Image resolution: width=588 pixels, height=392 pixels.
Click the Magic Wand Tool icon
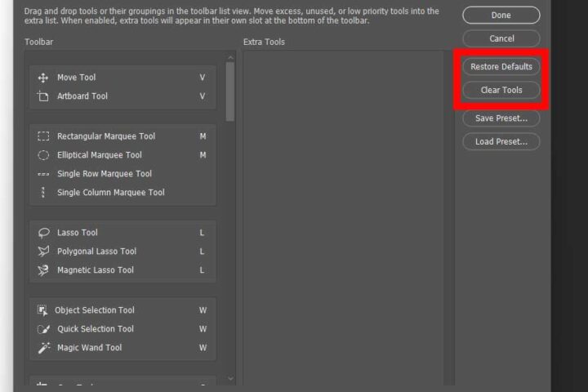point(43,348)
